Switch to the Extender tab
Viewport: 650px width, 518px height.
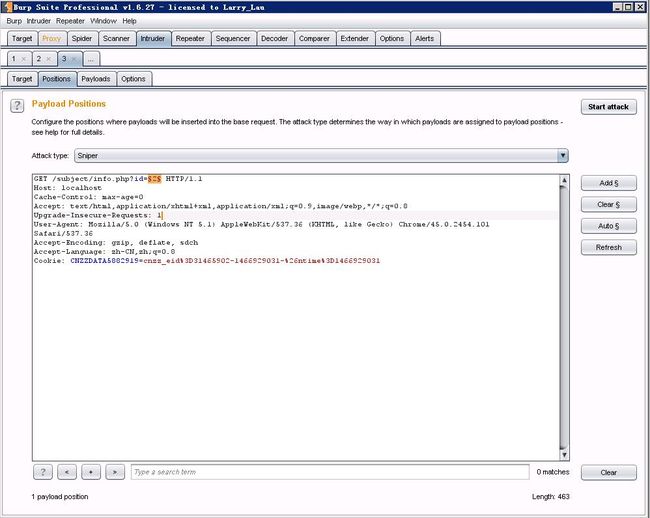coord(354,39)
